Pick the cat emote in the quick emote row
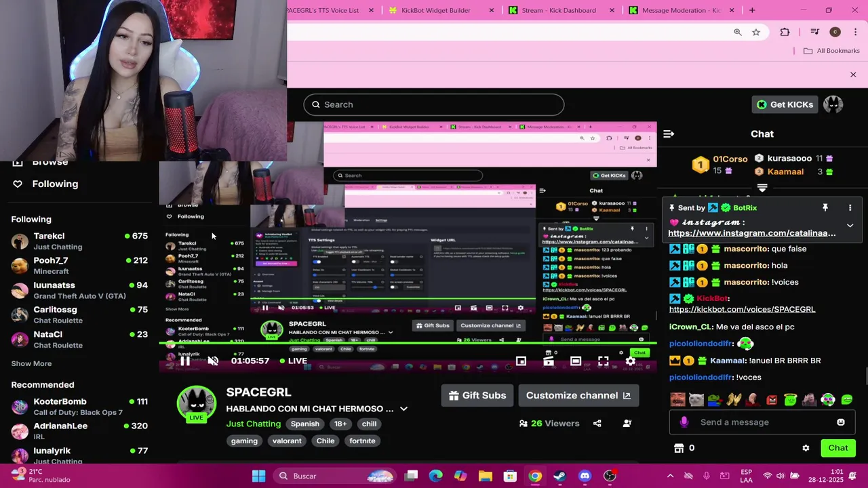The height and width of the screenshot is (488, 868). [696, 400]
